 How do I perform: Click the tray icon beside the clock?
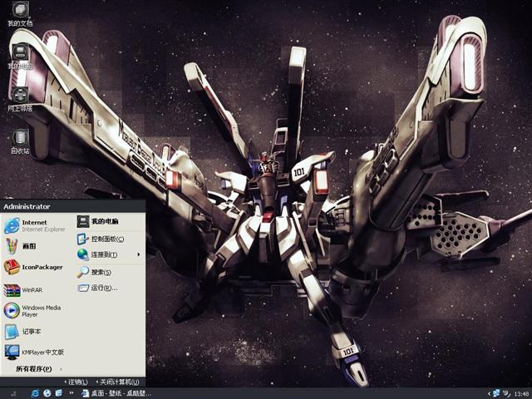(506, 393)
